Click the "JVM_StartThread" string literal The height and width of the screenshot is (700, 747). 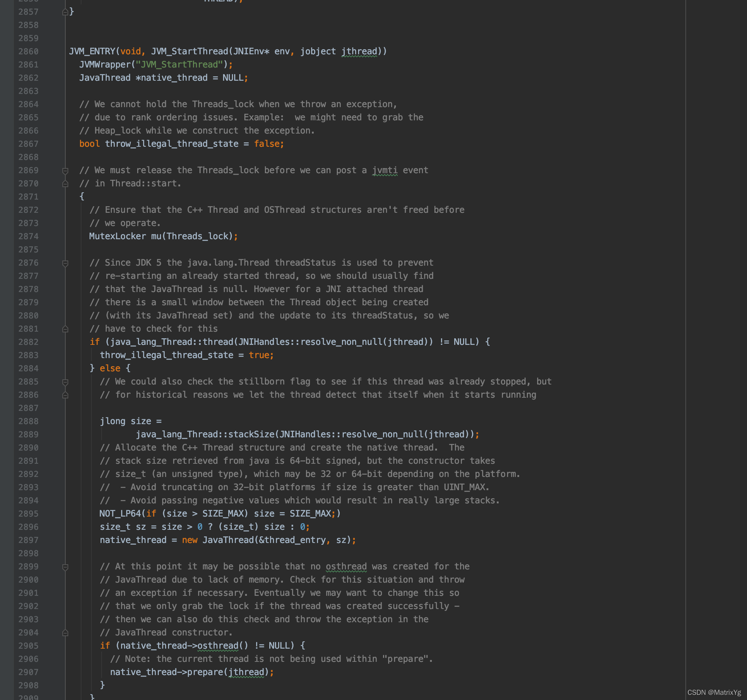[179, 65]
